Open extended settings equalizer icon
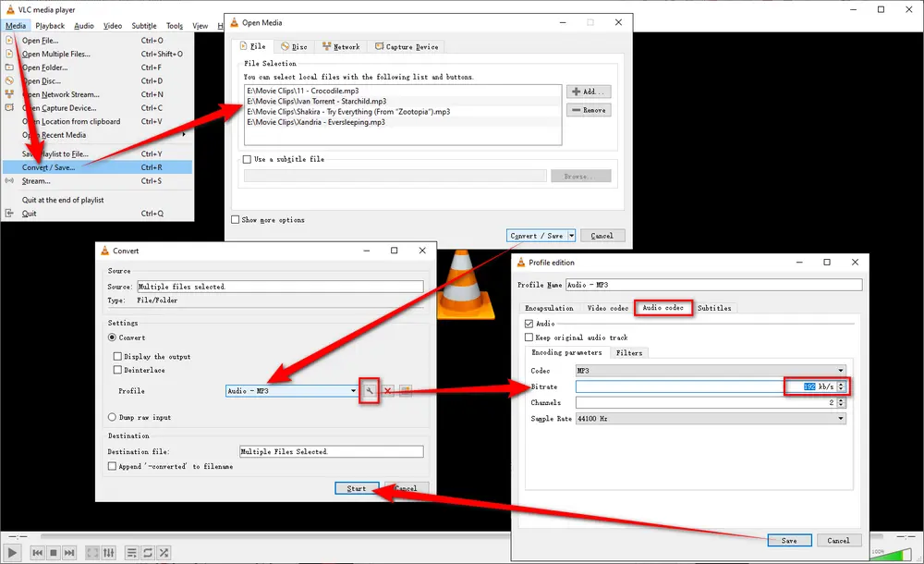The image size is (924, 564). pyautogui.click(x=109, y=553)
